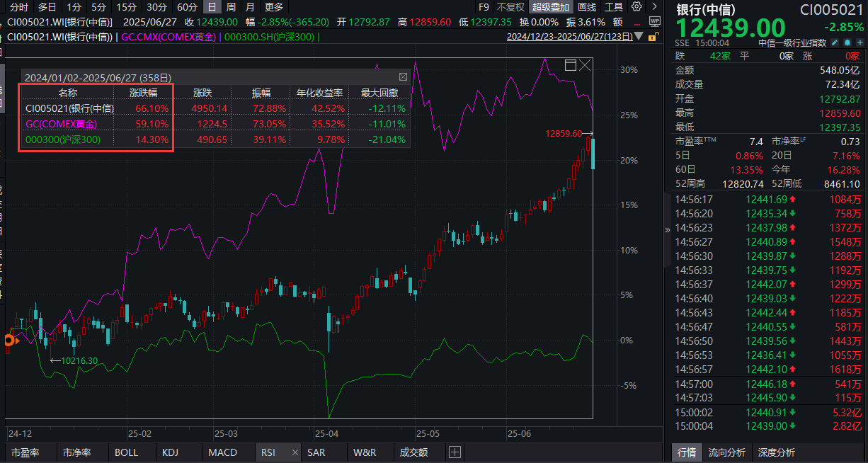Expand the date range dropdown triangle
Viewport: 868px width, 463px height.
(x=640, y=37)
